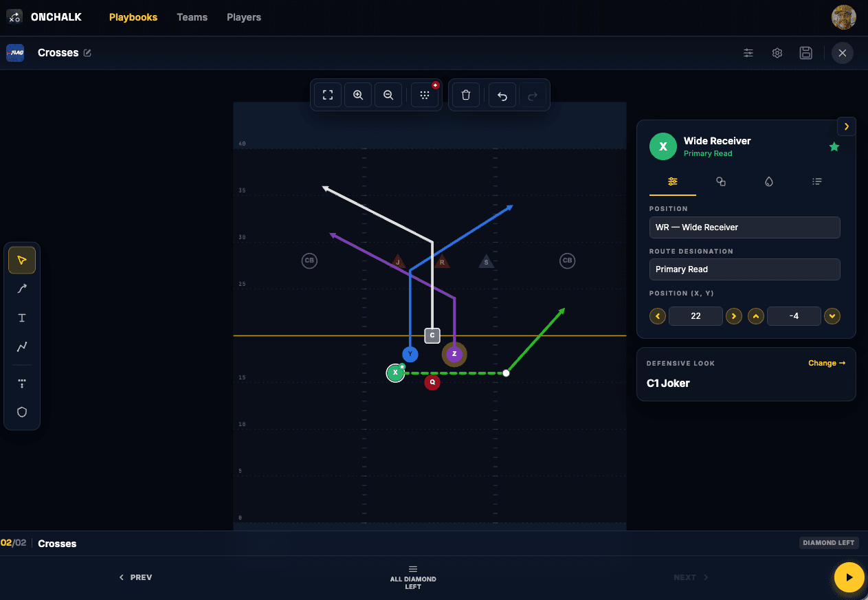Collapse the right properties panel
The height and width of the screenshot is (600, 868).
846,126
